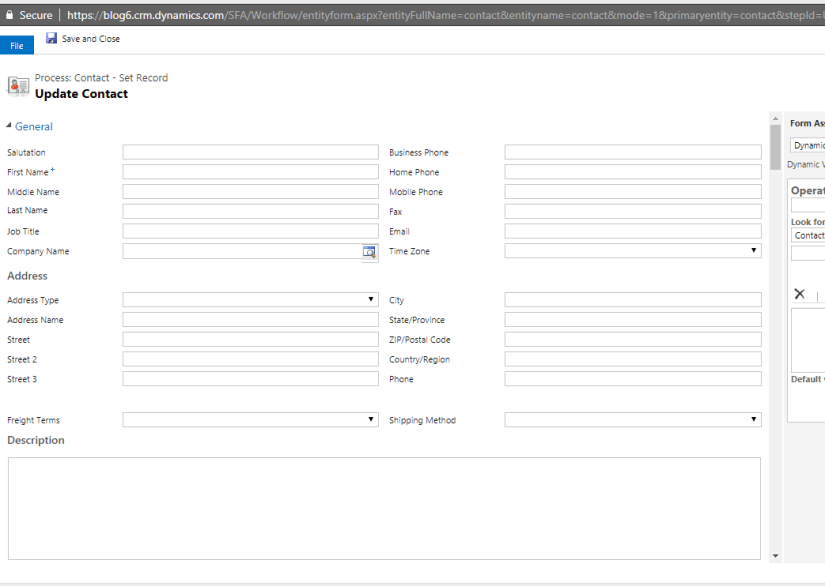The height and width of the screenshot is (586, 825).
Task: Focus the Email input field
Action: [x=632, y=231]
